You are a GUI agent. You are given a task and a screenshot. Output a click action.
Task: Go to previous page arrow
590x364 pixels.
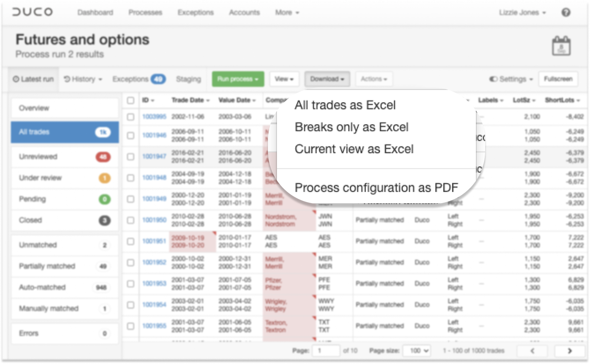click(x=532, y=351)
